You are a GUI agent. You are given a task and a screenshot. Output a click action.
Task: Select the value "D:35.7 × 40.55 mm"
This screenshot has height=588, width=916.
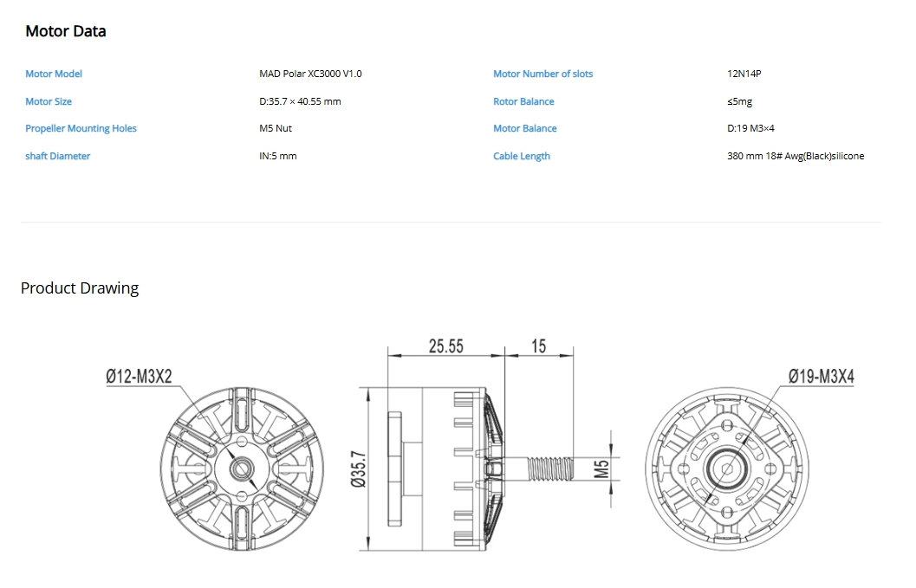pos(300,101)
